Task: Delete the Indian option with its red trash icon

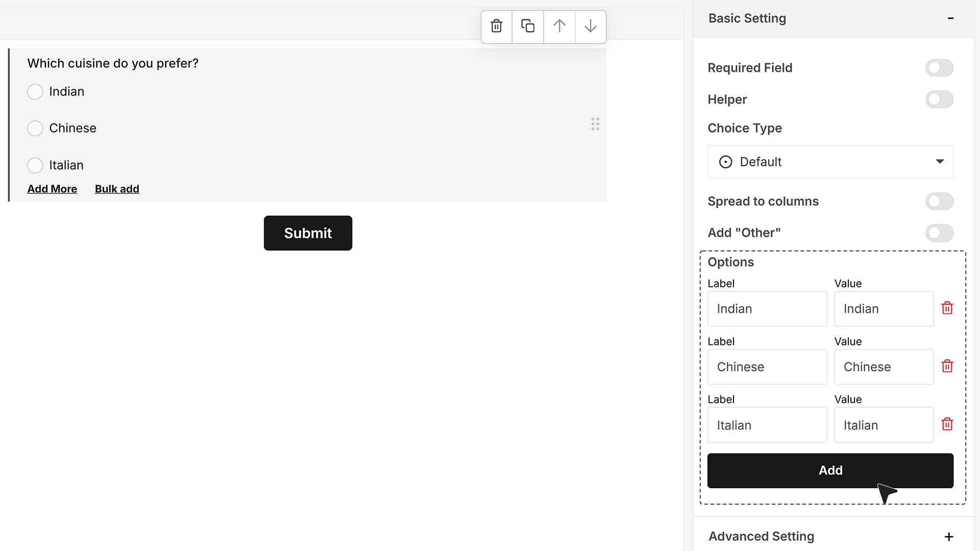Action: pyautogui.click(x=947, y=308)
